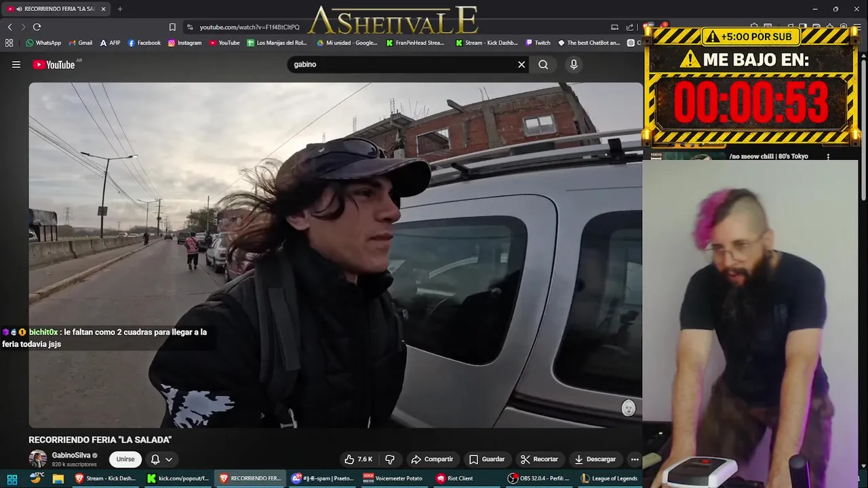
Task: Open The best ChatBot bookmark
Action: (589, 43)
